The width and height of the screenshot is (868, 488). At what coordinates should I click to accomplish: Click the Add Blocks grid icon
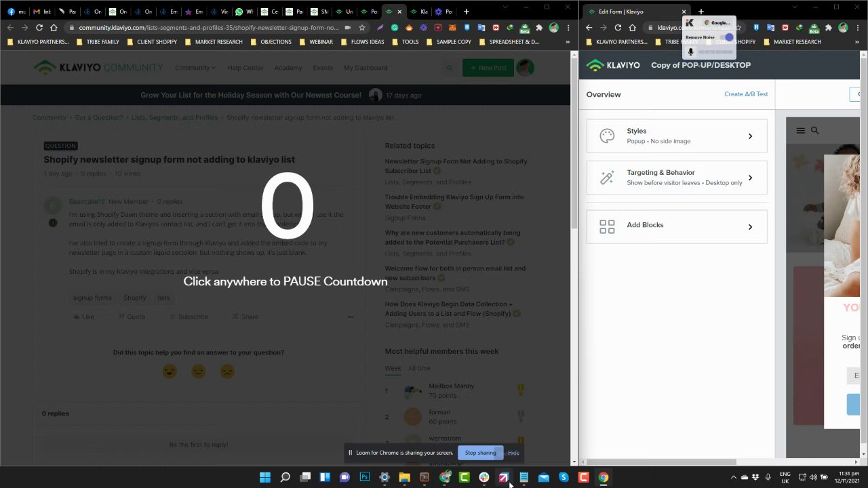click(607, 226)
